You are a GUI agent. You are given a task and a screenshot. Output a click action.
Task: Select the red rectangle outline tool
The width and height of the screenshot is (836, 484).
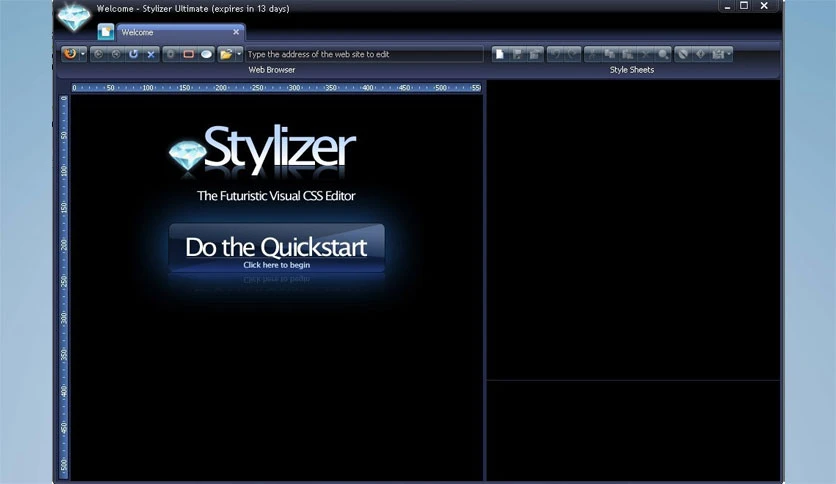coord(188,54)
